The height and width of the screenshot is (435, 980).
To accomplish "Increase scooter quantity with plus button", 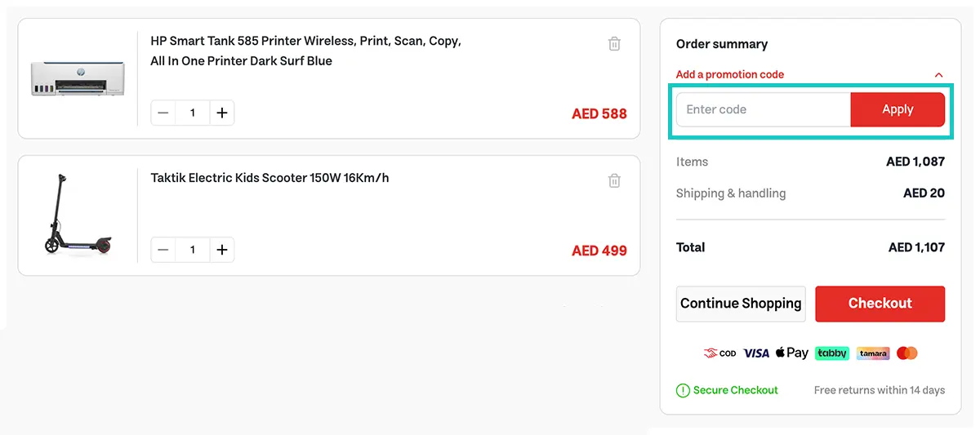I will tap(222, 250).
